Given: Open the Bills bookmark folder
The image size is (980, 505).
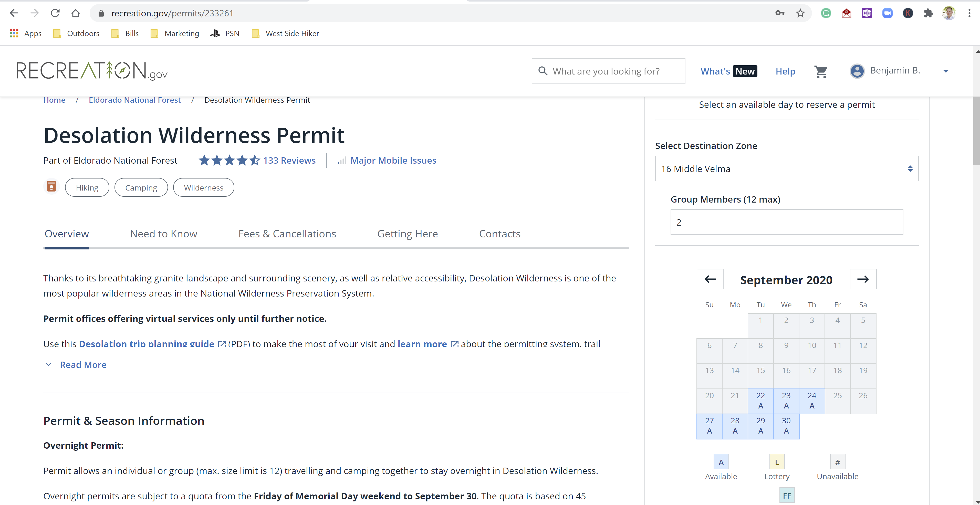Looking at the screenshot, I should 125,34.
